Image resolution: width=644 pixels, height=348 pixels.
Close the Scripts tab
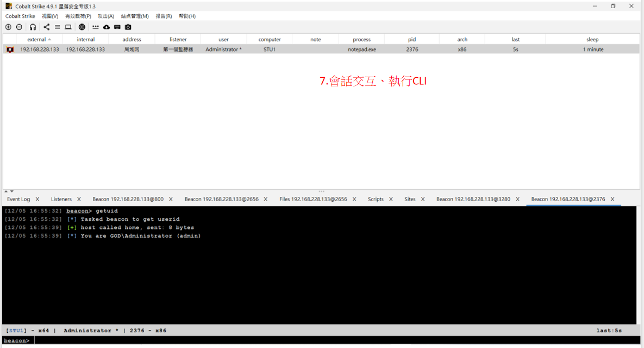pos(391,199)
